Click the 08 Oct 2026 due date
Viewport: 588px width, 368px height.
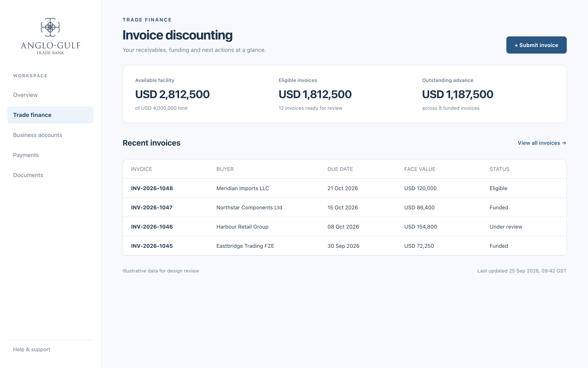pyautogui.click(x=343, y=227)
